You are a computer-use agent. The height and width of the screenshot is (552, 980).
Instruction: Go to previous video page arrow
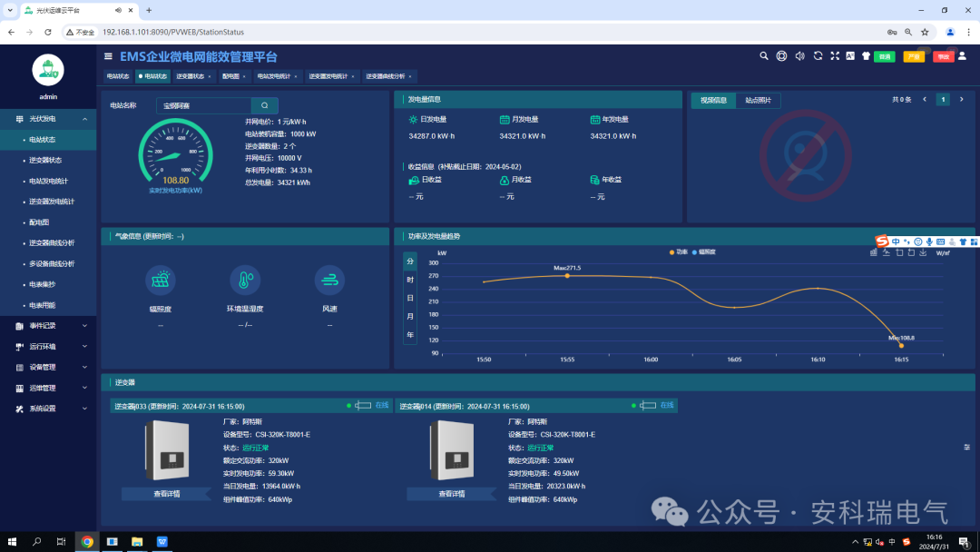tap(925, 99)
